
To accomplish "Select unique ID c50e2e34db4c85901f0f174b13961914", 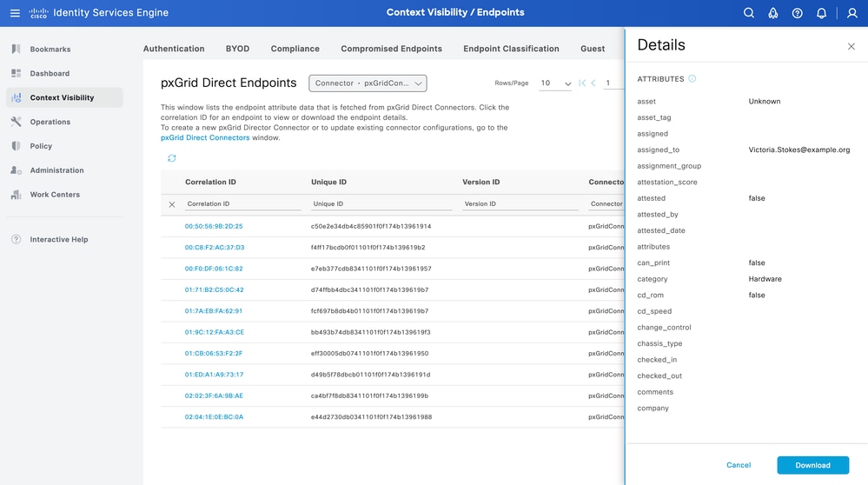I will pos(371,226).
